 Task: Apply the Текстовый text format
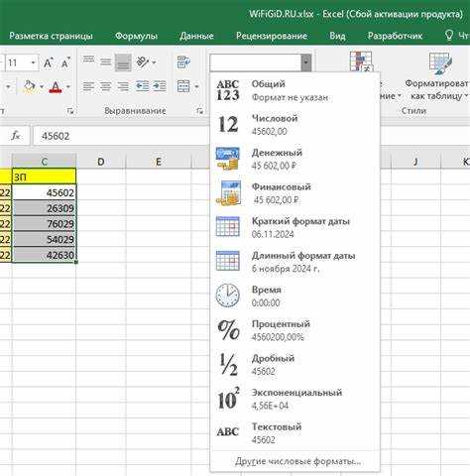tap(294, 433)
